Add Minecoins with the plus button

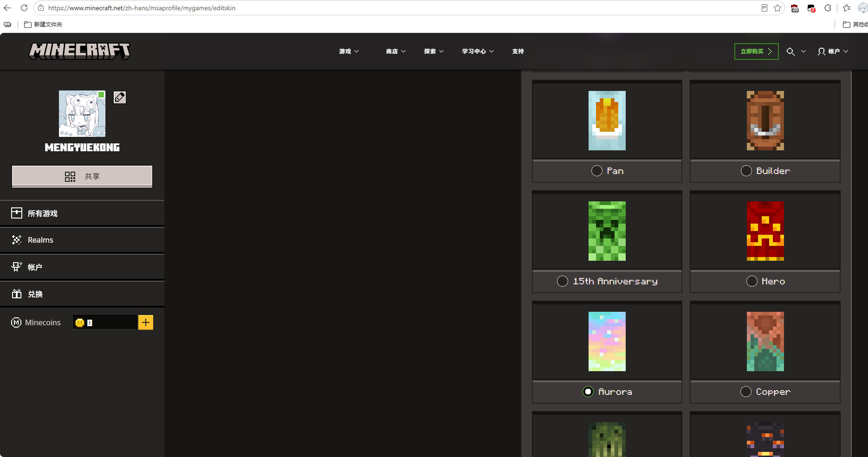click(x=146, y=322)
